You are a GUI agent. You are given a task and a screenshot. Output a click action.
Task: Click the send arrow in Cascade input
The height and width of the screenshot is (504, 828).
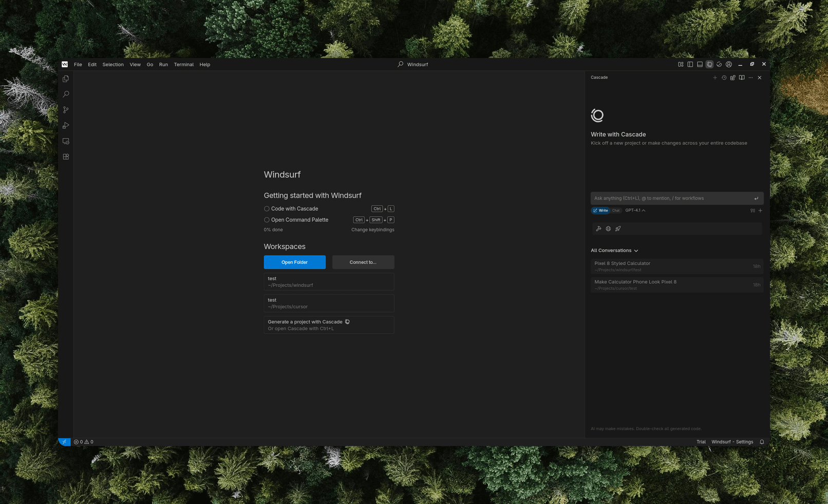coord(756,198)
